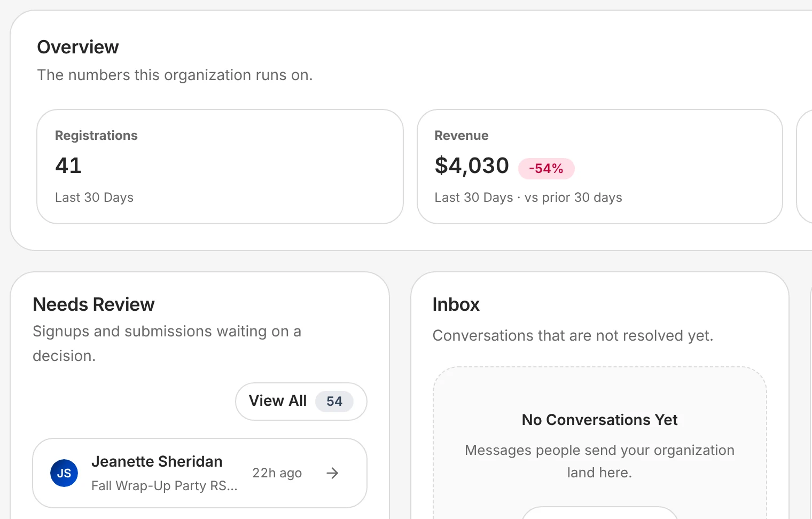The height and width of the screenshot is (519, 812).
Task: Click 'Signups and submissions waiting on a decision.'
Action: tap(167, 343)
